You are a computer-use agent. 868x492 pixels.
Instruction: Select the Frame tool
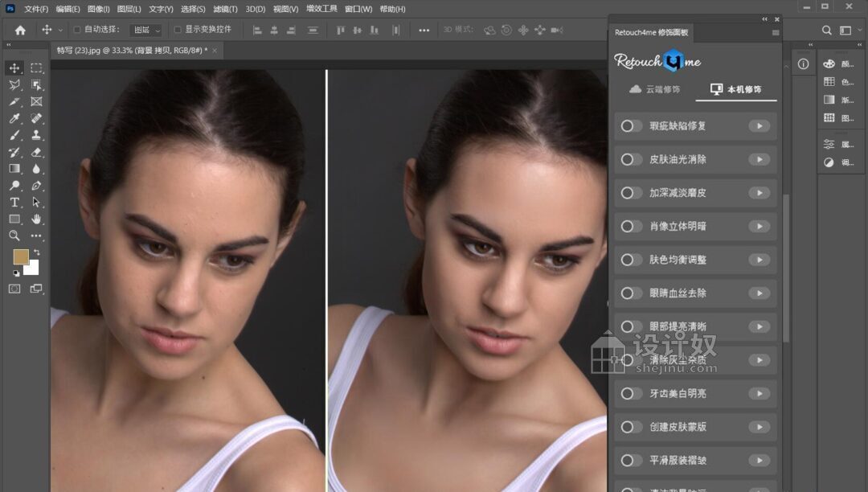36,102
